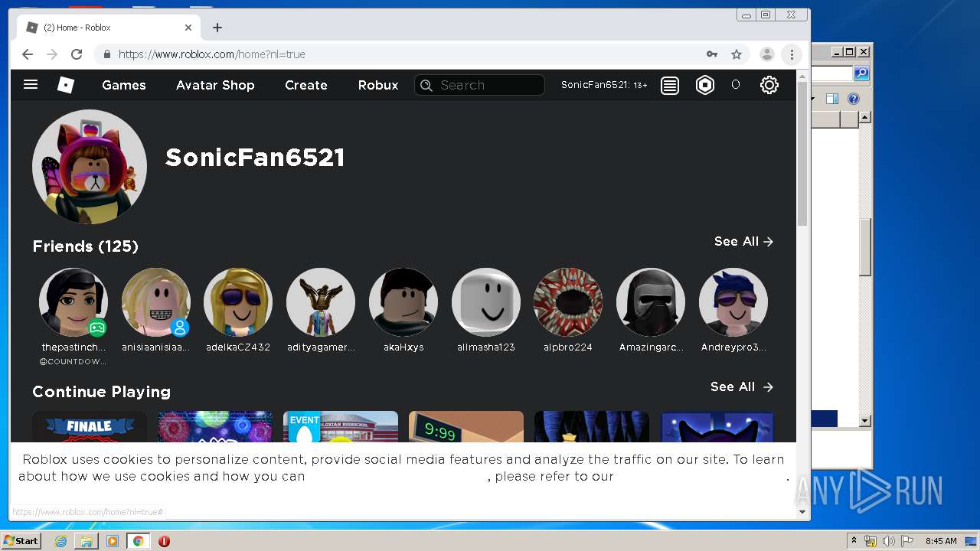
Task: Click the search button in the background window
Action: pos(861,73)
